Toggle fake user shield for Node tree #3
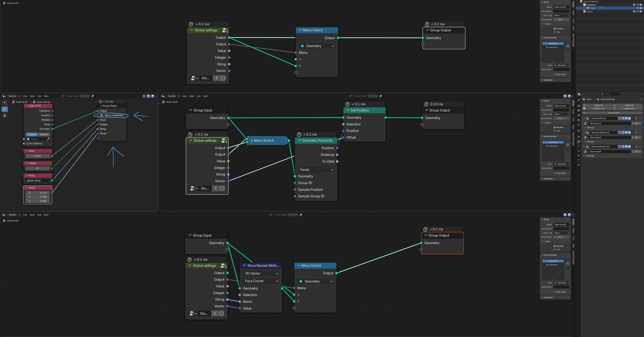This screenshot has width=644, height=337. pyautogui.click(x=633, y=152)
